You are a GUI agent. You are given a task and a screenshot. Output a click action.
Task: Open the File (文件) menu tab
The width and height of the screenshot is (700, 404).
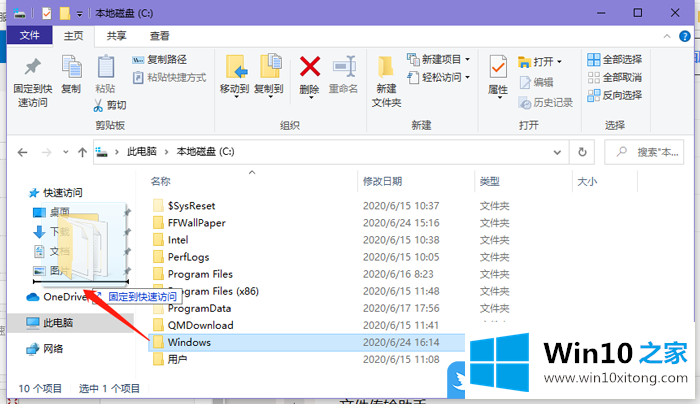tap(29, 35)
